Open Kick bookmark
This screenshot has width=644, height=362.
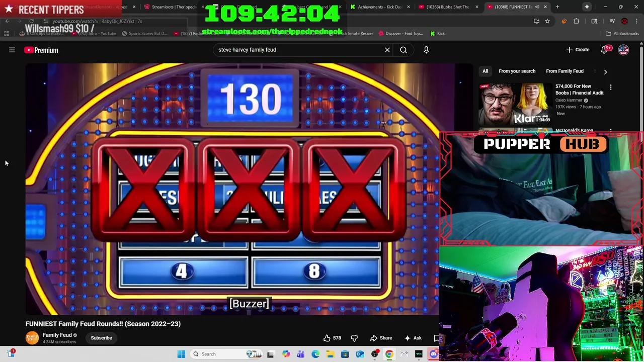click(437, 34)
